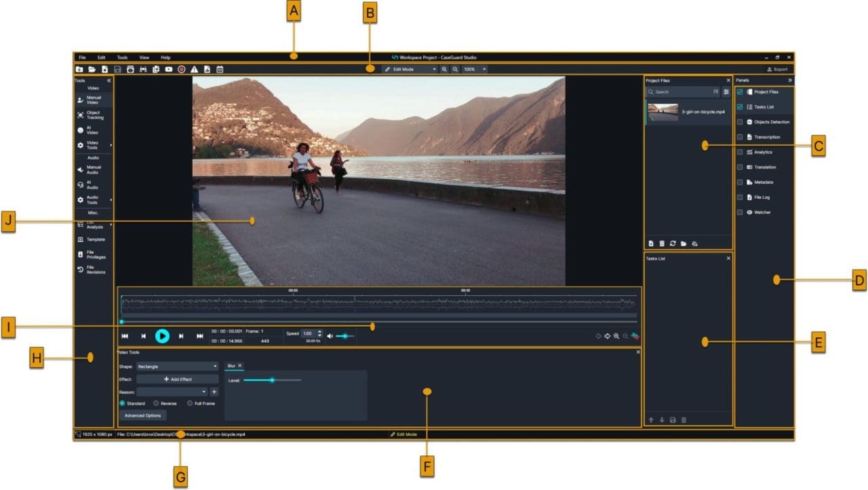Image resolution: width=868 pixels, height=490 pixels.
Task: Click the Advanced Options button
Action: (142, 415)
